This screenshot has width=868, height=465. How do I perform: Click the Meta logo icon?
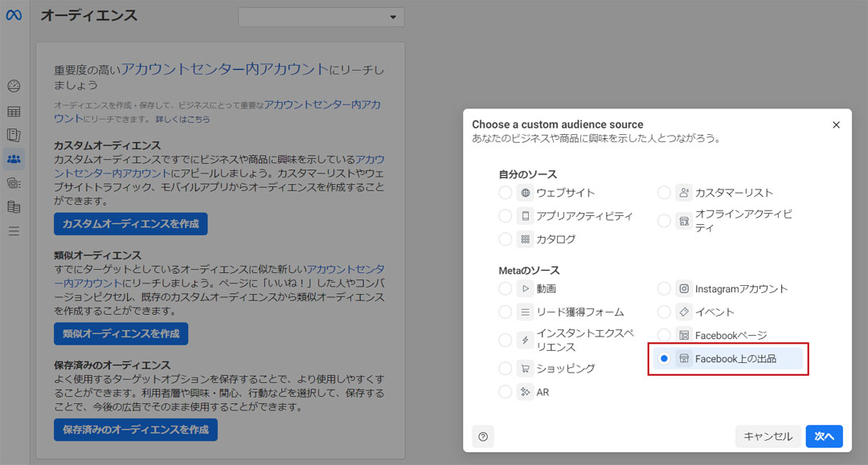14,15
